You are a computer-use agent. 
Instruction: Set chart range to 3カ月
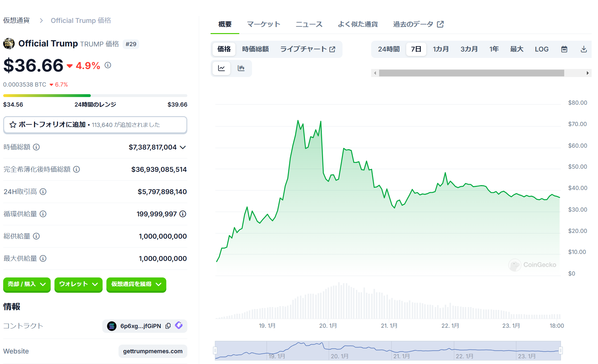[469, 49]
